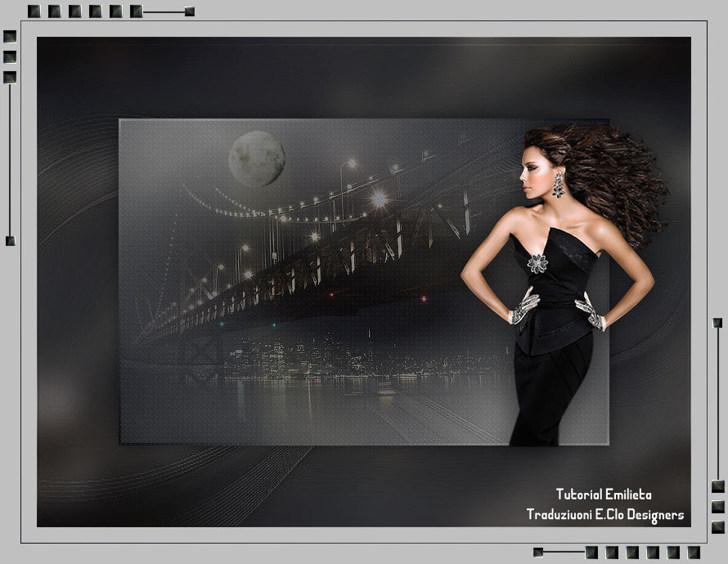Screen dimensions: 728x564
Task: Click the last square of the bottom-right row
Action: (x=694, y=553)
